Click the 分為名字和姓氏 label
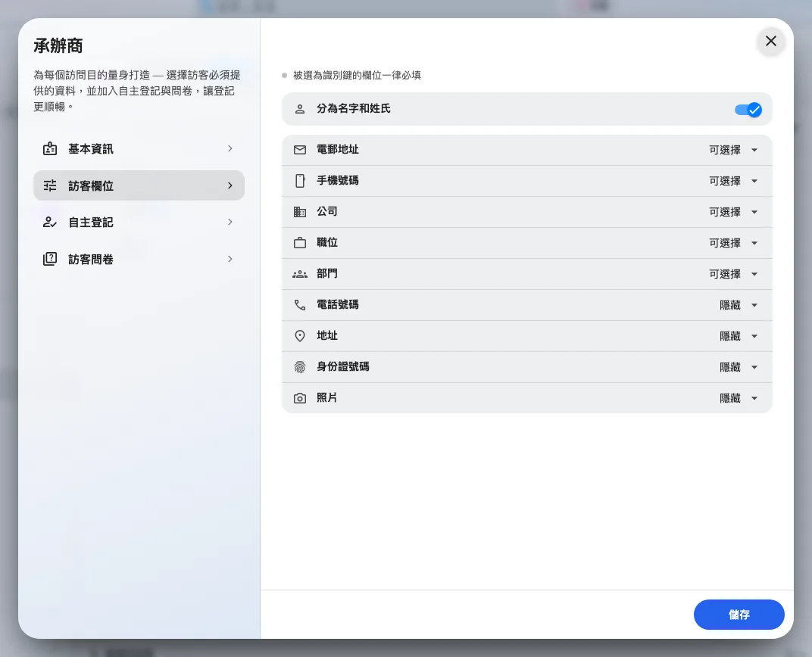This screenshot has height=657, width=812. click(x=354, y=109)
